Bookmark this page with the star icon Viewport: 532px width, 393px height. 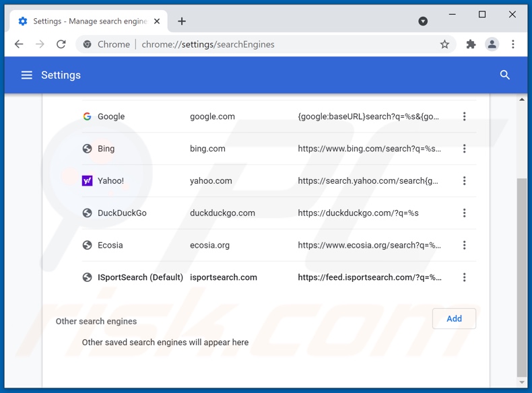[444, 44]
